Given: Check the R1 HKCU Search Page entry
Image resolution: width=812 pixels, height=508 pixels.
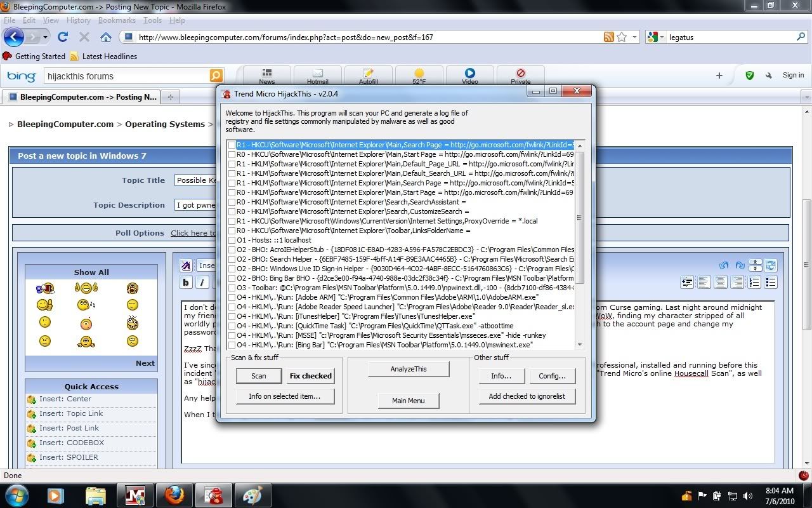Looking at the screenshot, I should pos(232,145).
